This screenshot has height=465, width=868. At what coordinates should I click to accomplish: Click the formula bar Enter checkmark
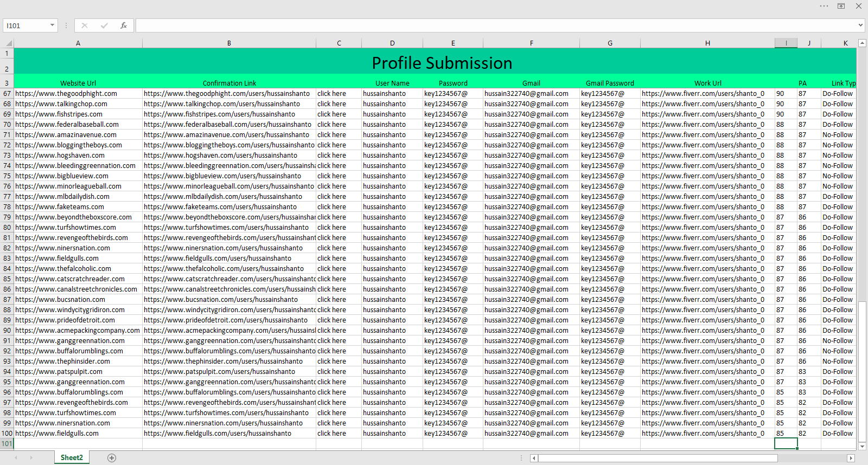coord(104,25)
